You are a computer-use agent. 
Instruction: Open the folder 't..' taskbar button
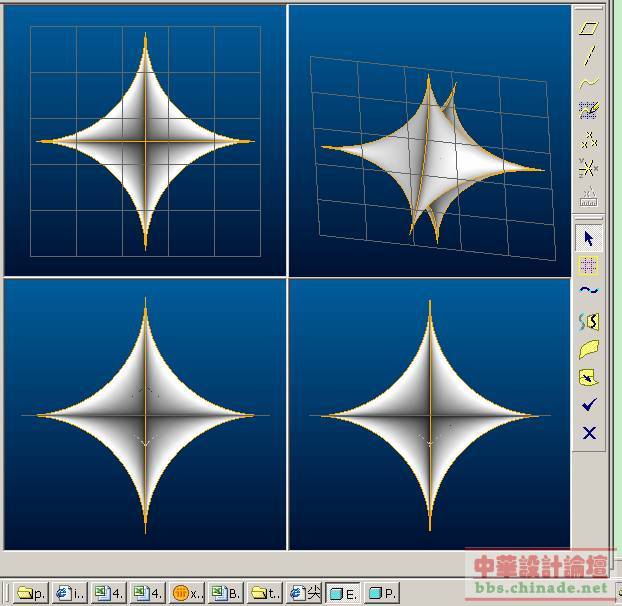(x=264, y=593)
